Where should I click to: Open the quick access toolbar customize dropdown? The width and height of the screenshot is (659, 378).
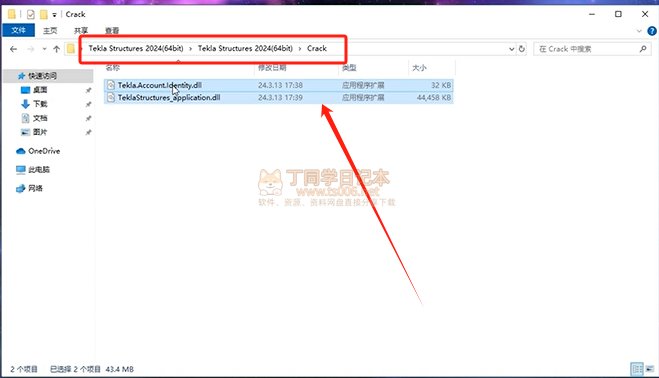click(x=54, y=15)
